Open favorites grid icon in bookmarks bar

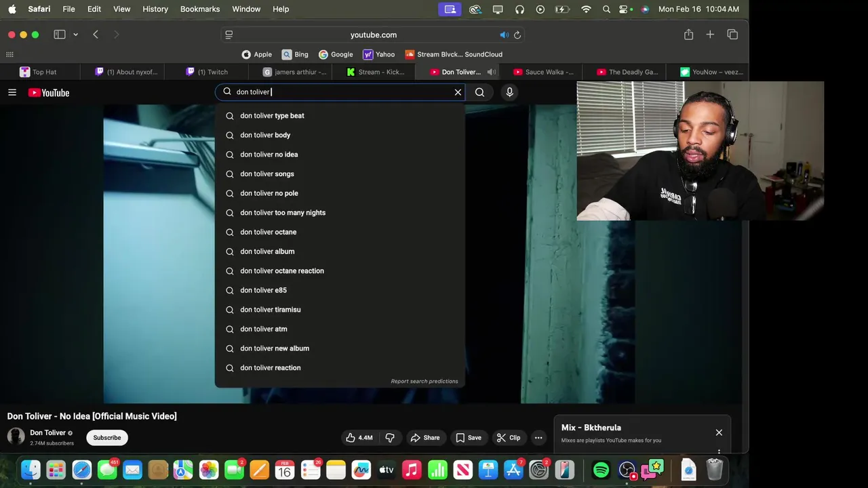point(9,54)
